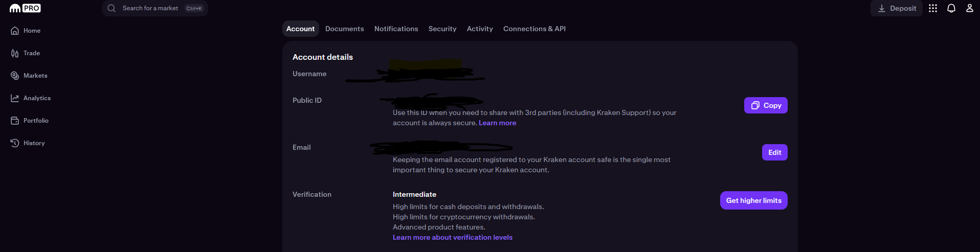
Task: Open the user profile icon
Action: point(969,8)
